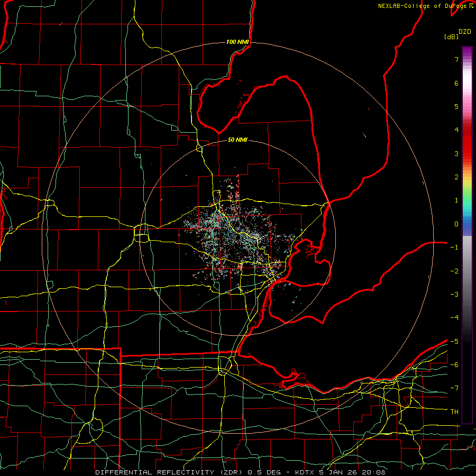This screenshot has width=476, height=476.
Task: Click the -6 dB scale label
Action: pyautogui.click(x=454, y=365)
